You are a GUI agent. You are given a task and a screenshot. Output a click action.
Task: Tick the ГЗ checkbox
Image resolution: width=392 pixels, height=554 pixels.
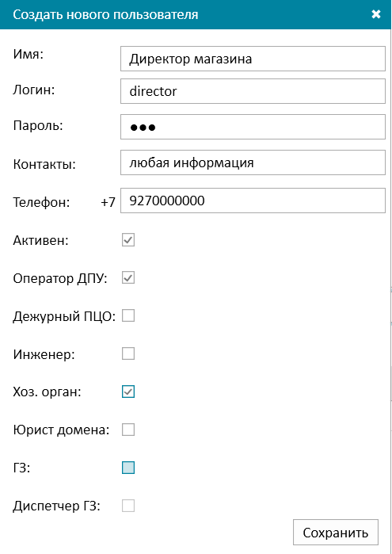[128, 468]
